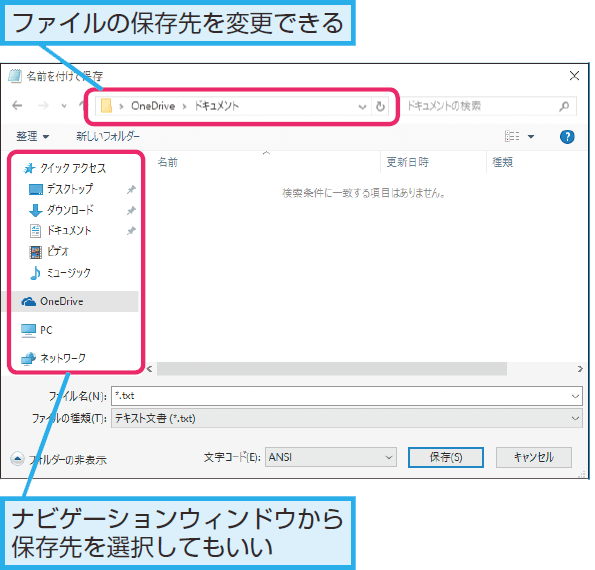This screenshot has width=595, height=570.
Task: Click the refresh icon in address bar
Action: [380, 106]
